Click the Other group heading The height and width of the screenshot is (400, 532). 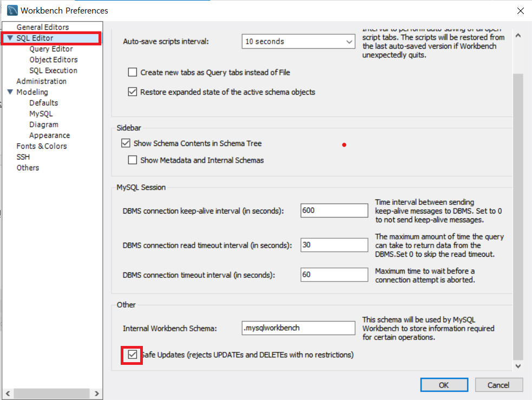click(x=126, y=305)
